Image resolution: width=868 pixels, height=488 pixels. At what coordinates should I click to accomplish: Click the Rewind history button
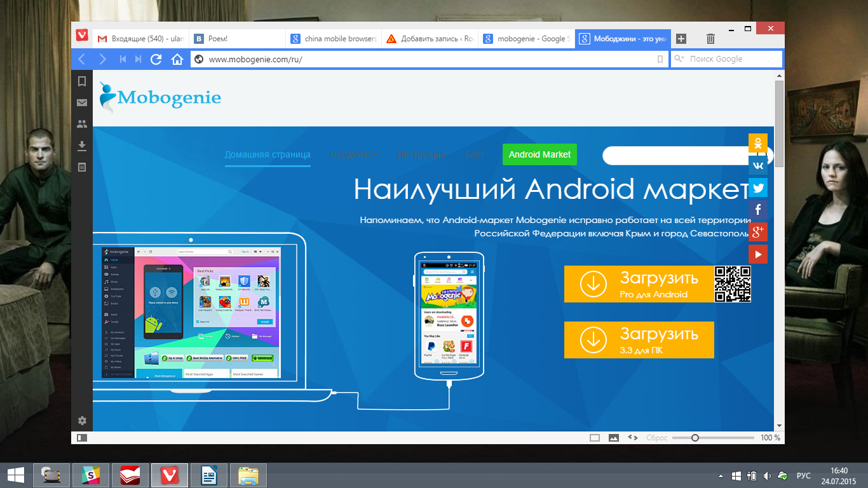click(123, 59)
